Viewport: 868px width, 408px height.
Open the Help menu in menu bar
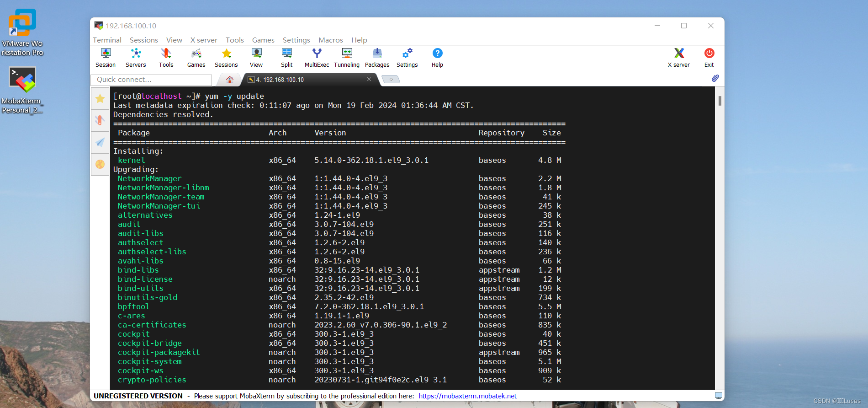[x=359, y=40]
